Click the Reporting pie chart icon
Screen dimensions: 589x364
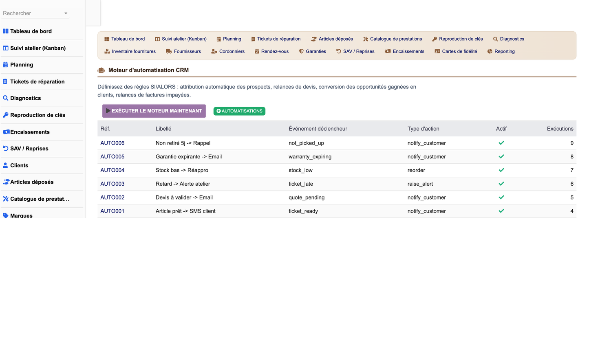click(490, 51)
